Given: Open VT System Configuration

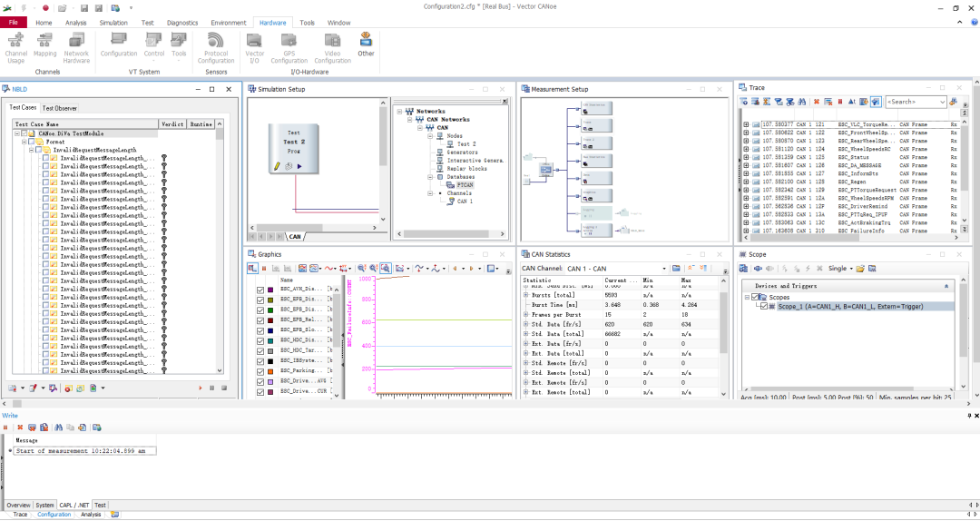Looking at the screenshot, I should click(119, 45).
